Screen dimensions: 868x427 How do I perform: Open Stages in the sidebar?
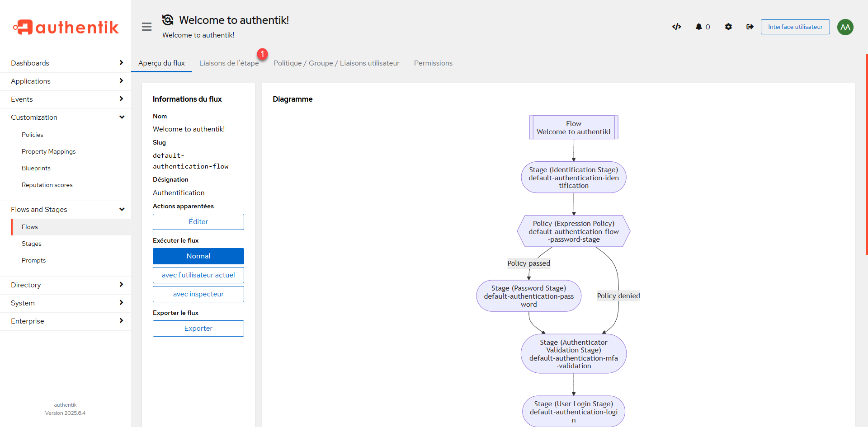point(32,244)
